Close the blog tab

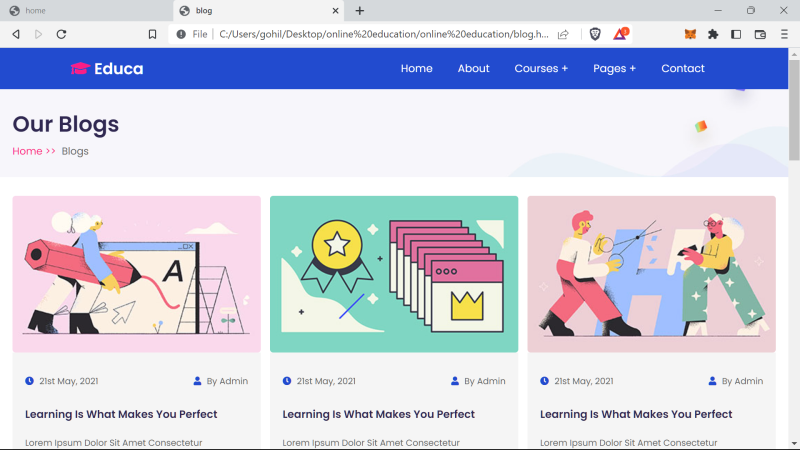335,11
